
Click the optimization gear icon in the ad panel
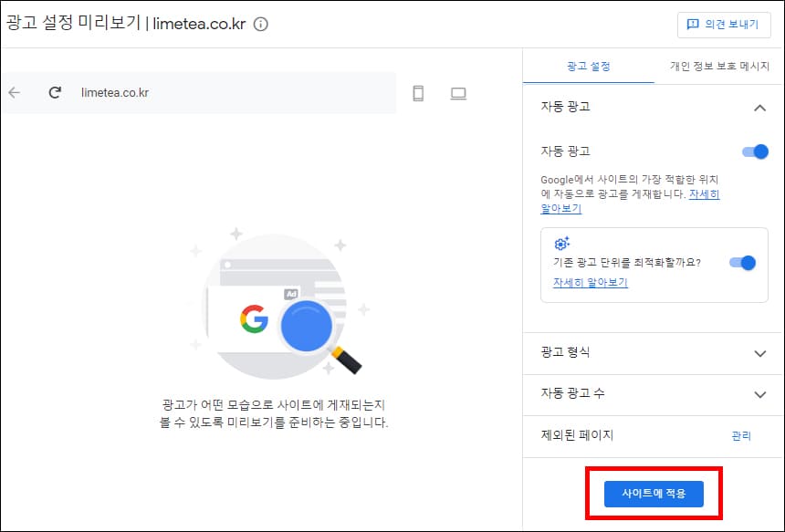pos(562,243)
